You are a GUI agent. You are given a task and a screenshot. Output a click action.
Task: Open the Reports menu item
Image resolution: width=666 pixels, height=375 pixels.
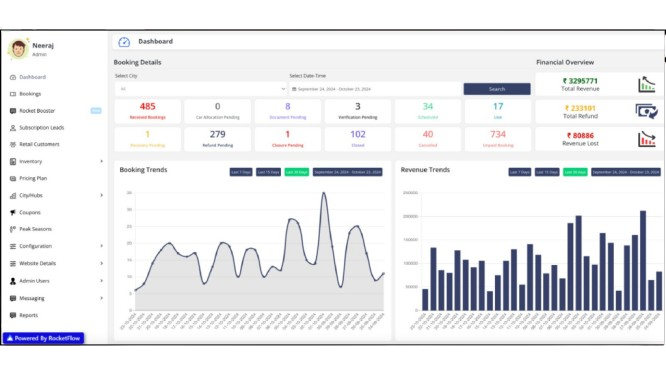pos(28,315)
